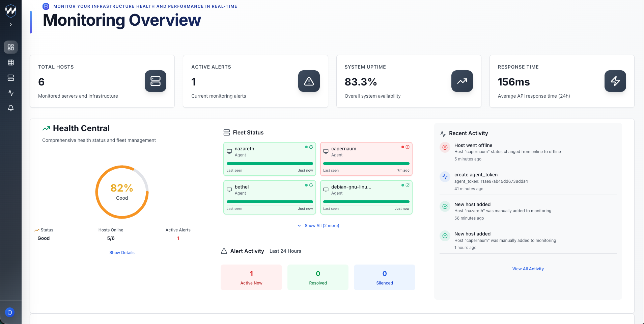Click the red Active Alerts count in Health Central

pos(178,238)
